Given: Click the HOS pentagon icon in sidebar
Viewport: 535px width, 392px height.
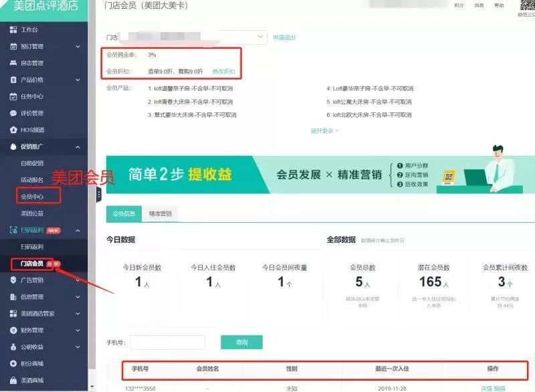Looking at the screenshot, I should [x=13, y=130].
